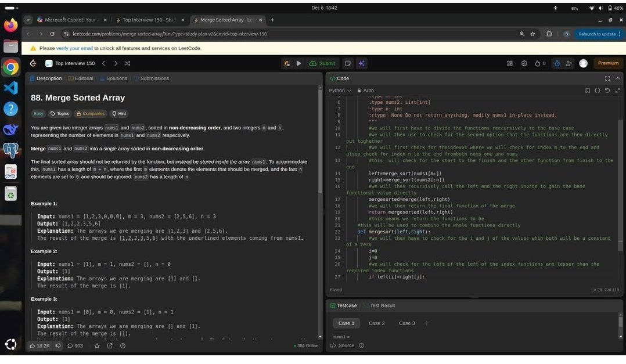Open LeetCode settings gear
The image size is (626, 364).
pyautogui.click(x=524, y=63)
